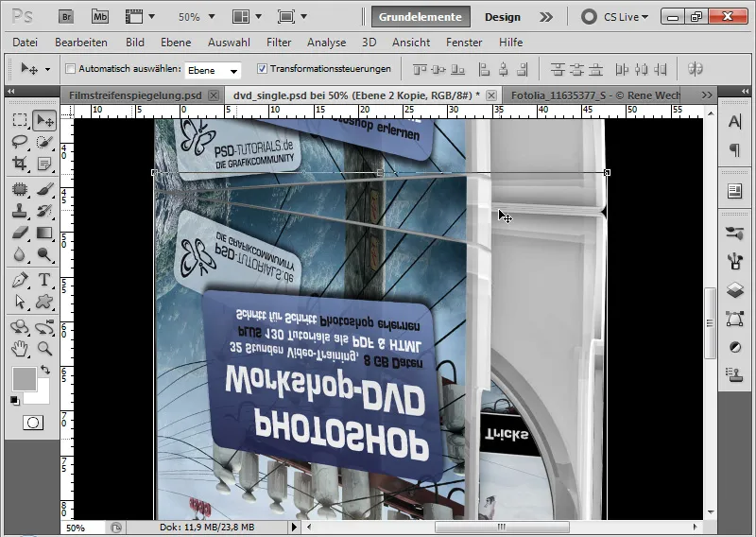Screen dimensions: 756x537
Task: Click the status bar zoom percentage field
Action: click(x=84, y=528)
